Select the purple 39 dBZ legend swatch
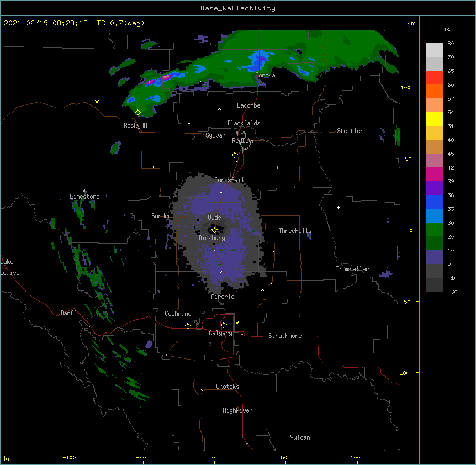The height and width of the screenshot is (465, 476). tap(434, 188)
